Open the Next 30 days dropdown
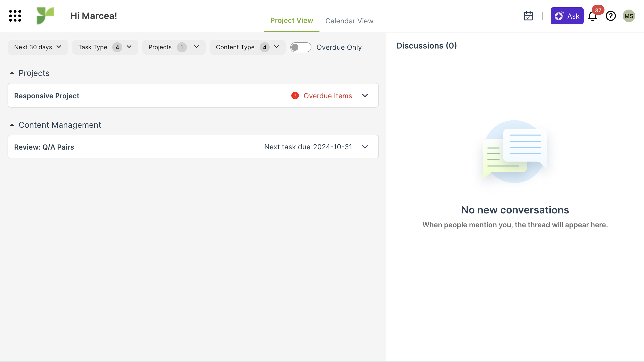 pyautogui.click(x=38, y=47)
